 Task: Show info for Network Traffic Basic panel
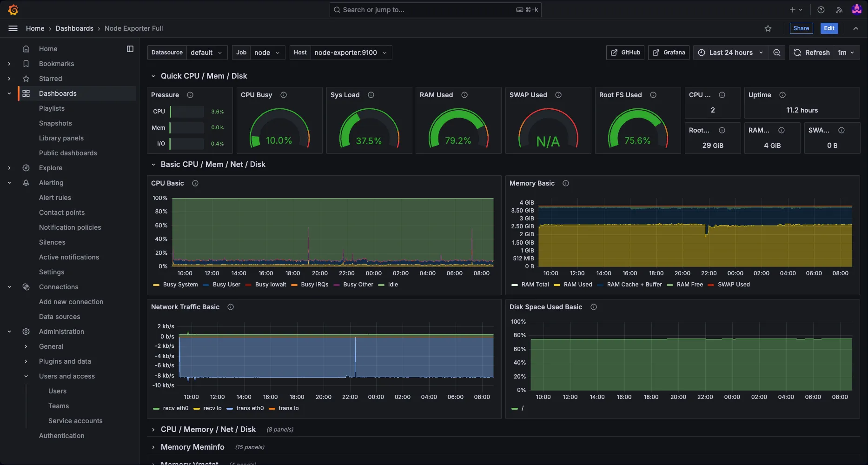tap(231, 307)
